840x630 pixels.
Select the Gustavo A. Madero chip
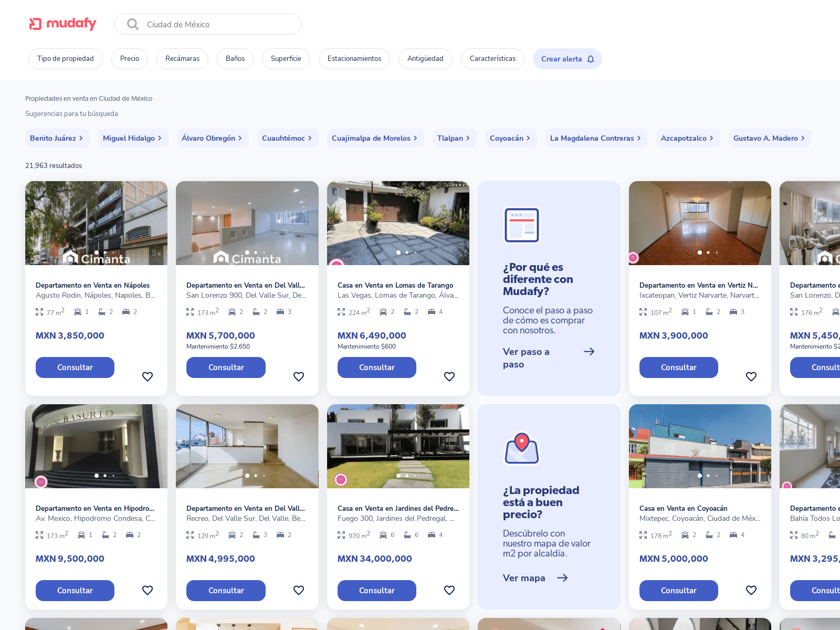click(770, 138)
